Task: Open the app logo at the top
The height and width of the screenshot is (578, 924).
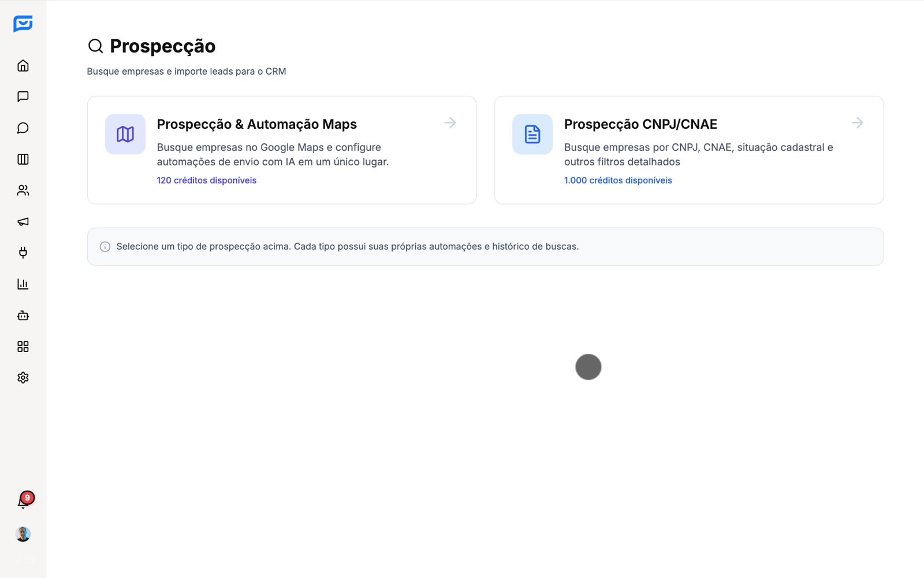Action: point(23,24)
